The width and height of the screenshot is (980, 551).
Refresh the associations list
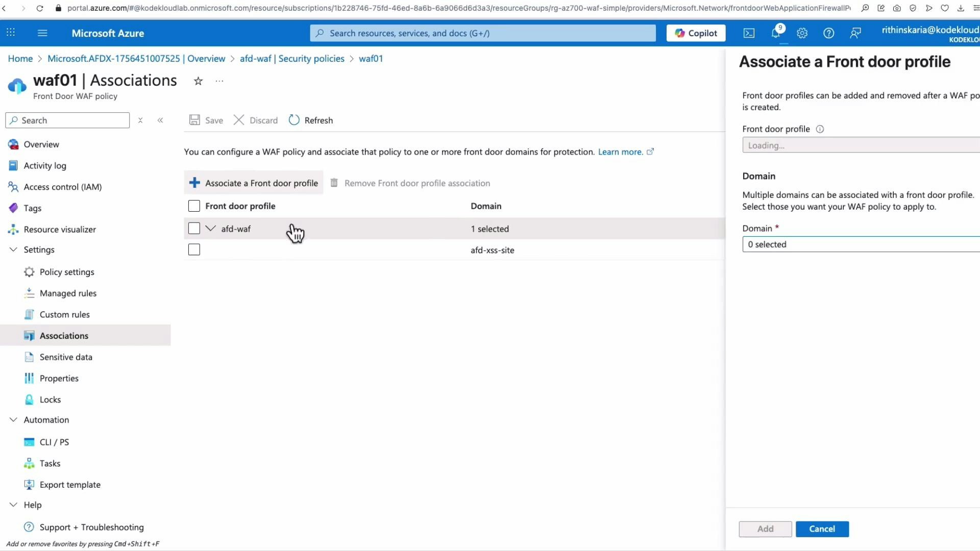(x=311, y=120)
